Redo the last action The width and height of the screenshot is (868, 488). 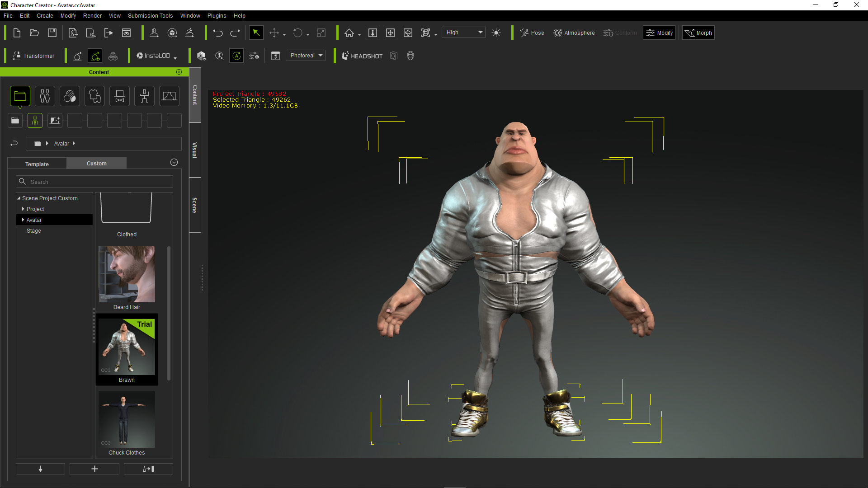[x=235, y=33]
